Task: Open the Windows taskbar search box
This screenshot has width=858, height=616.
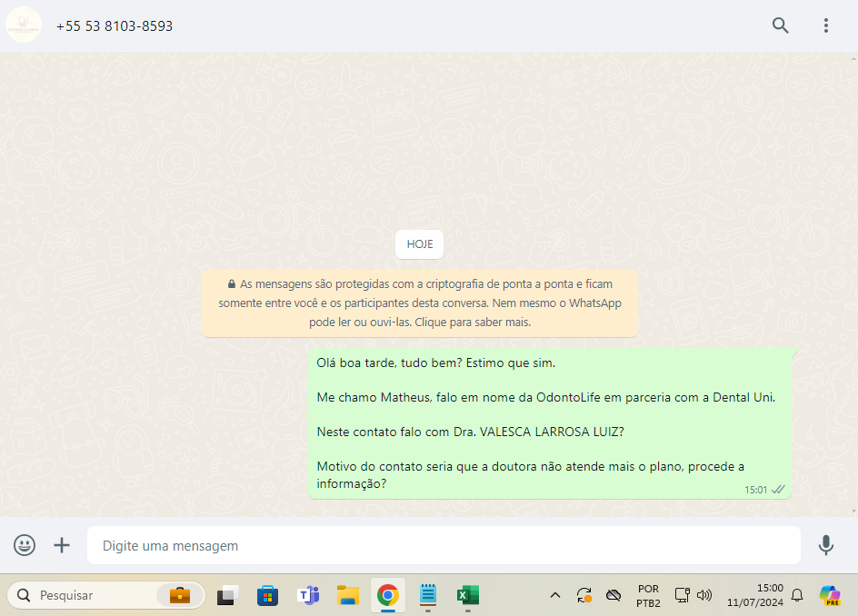Action: point(106,595)
